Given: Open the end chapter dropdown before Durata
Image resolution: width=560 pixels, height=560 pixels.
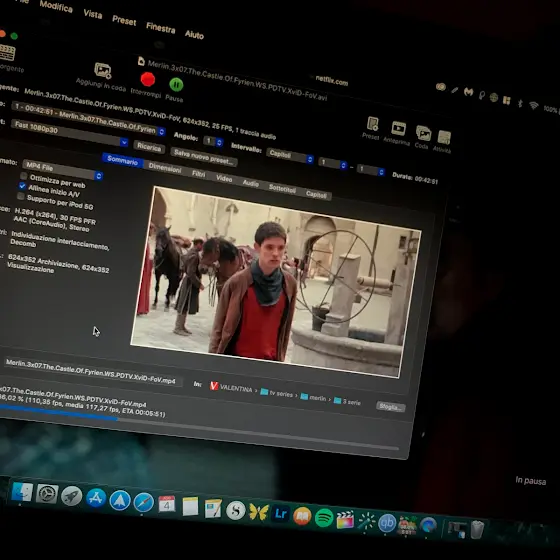Looking at the screenshot, I should [371, 170].
